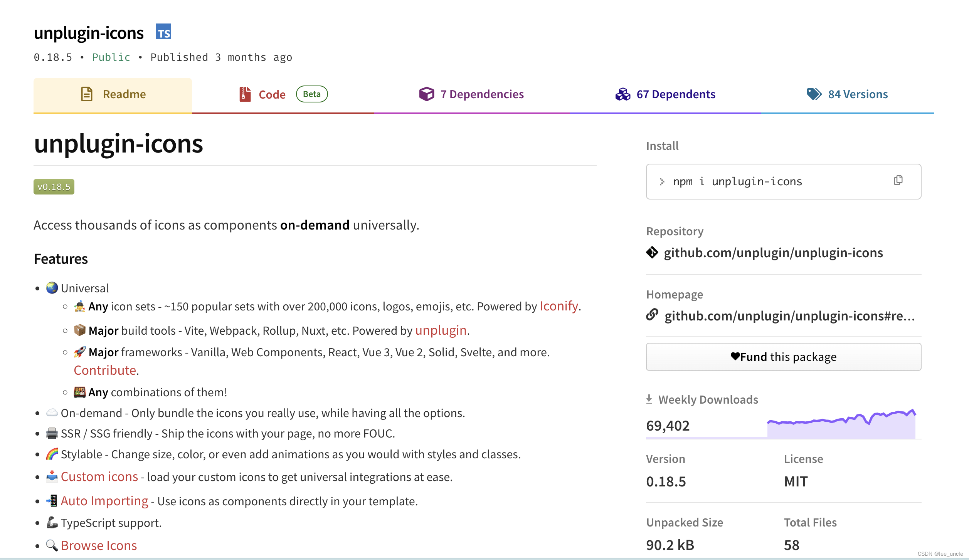Open the Readme tab

pos(113,94)
